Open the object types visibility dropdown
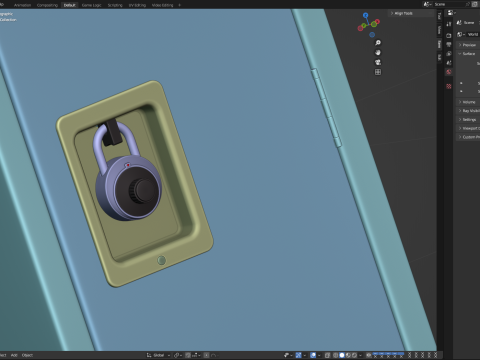The image size is (480, 360). click(288, 355)
